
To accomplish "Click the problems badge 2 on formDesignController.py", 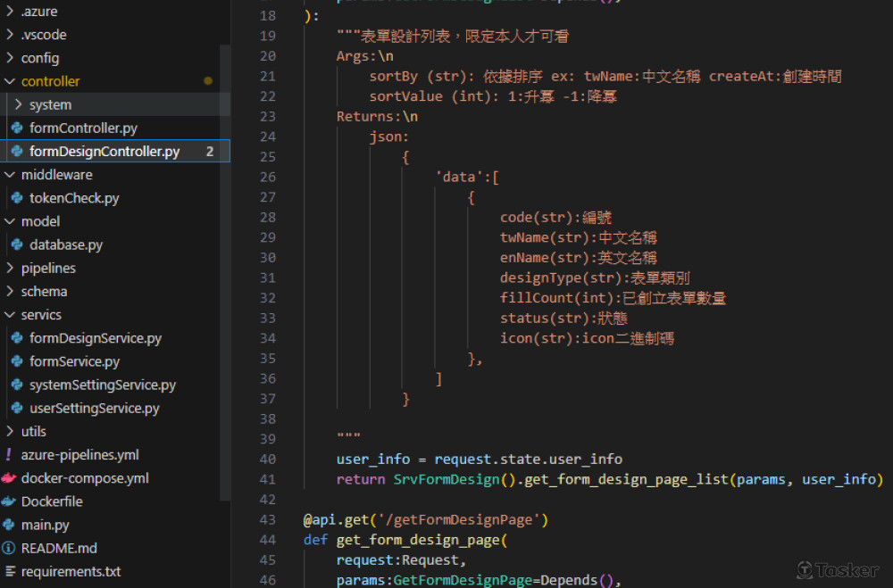I will tap(210, 152).
